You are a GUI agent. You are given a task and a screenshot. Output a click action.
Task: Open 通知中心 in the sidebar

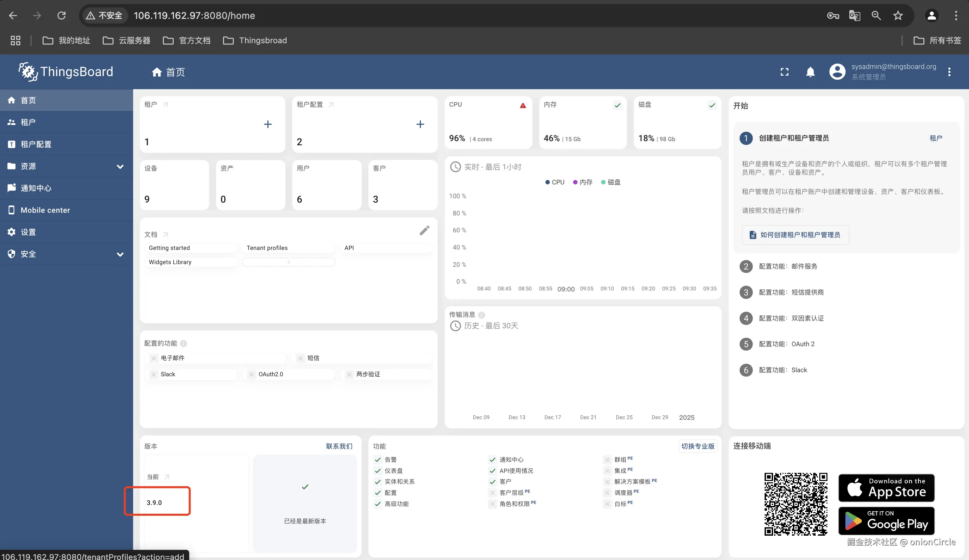[36, 188]
